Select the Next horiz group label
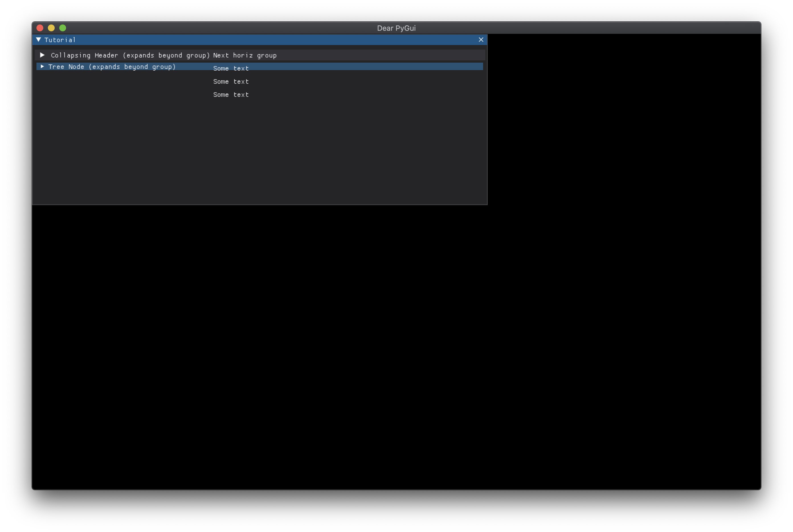Screen dimensions: 793x532 point(245,55)
